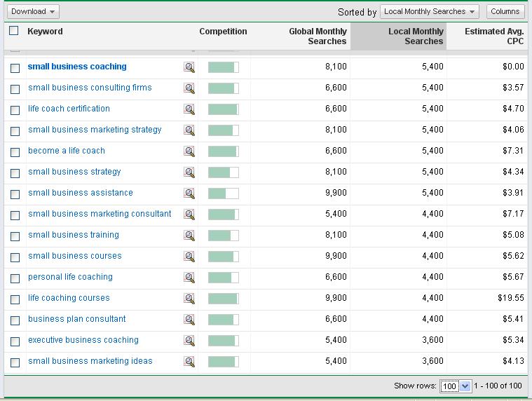Enable checkbox for life coaching courses
The height and width of the screenshot is (401, 532).
coord(15,299)
